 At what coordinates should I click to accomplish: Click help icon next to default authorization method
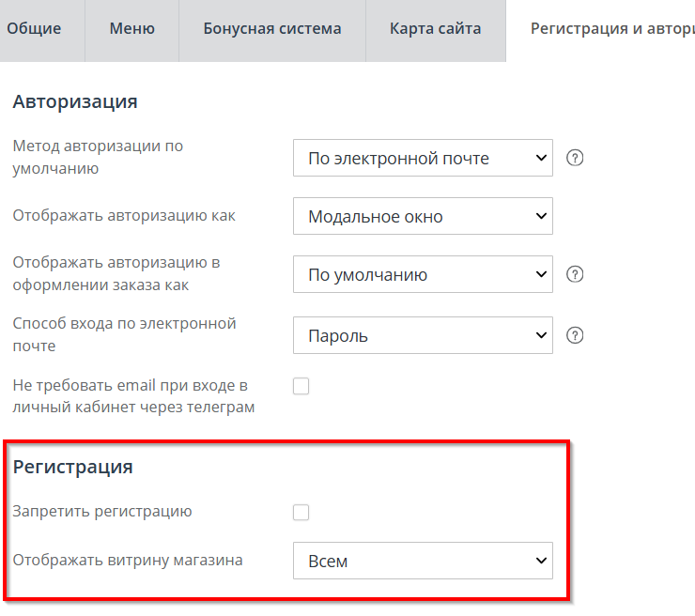point(576,158)
